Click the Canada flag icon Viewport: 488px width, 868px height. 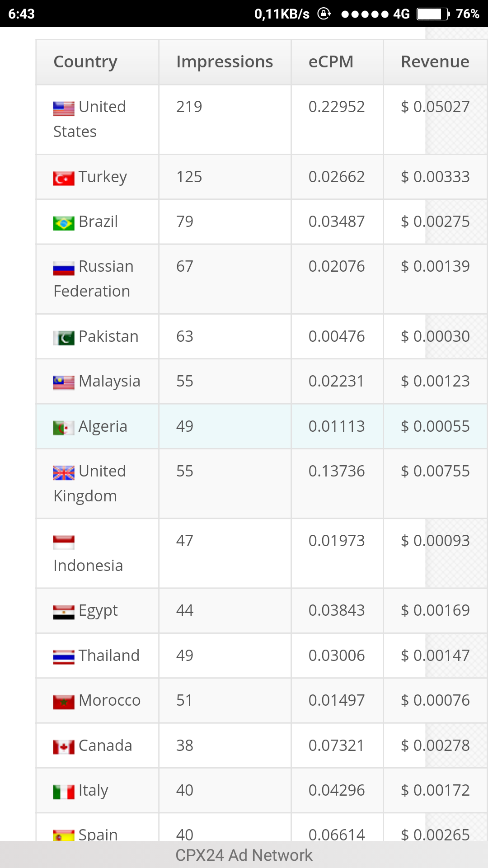pos(64,747)
